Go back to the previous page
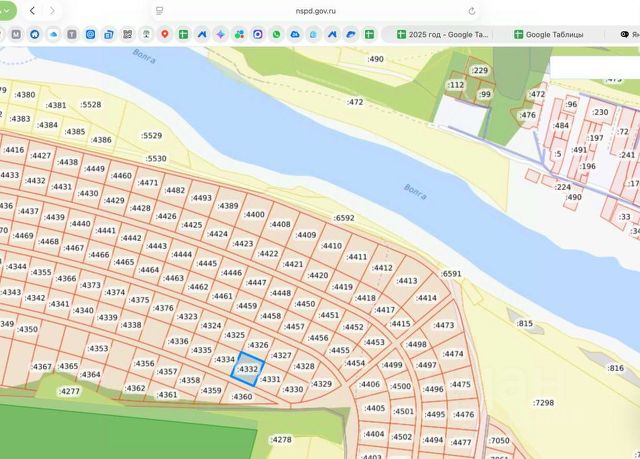 (32, 11)
